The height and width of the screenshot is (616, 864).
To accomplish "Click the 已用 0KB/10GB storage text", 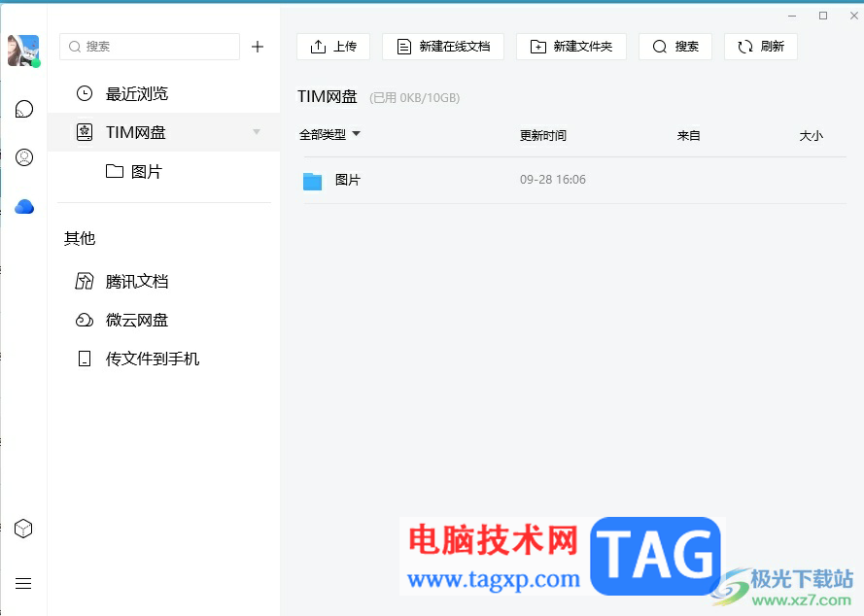I will [x=414, y=98].
